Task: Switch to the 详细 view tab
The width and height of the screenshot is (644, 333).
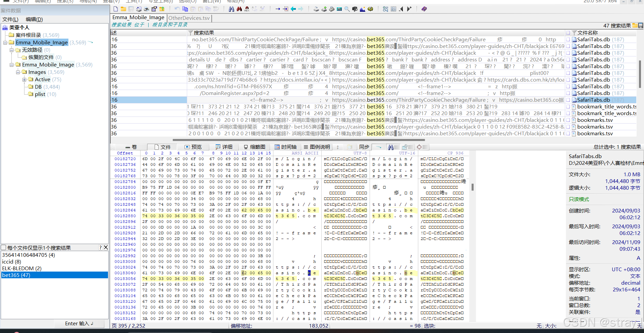Action: (224, 147)
